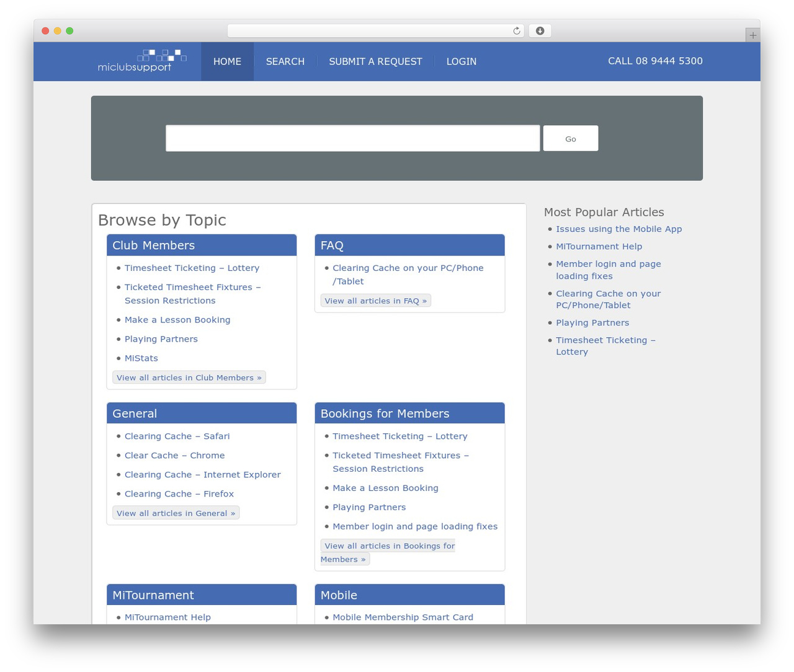Open Clearing Cache – Safari article
The width and height of the screenshot is (794, 672).
click(x=177, y=436)
